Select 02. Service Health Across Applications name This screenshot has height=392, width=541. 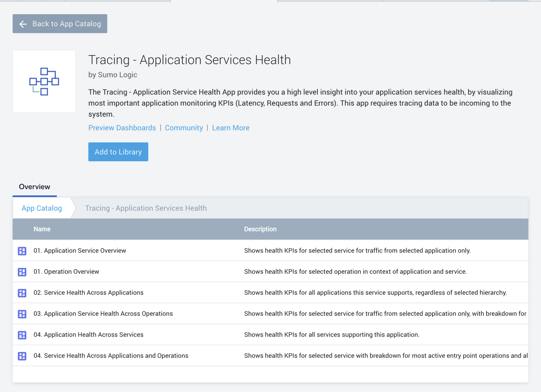pos(88,292)
